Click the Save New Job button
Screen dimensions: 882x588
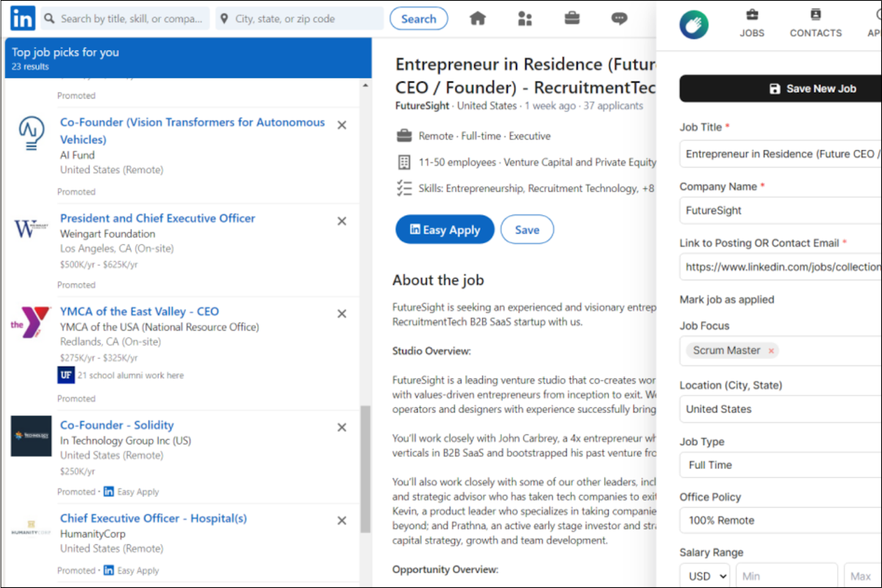click(x=781, y=88)
